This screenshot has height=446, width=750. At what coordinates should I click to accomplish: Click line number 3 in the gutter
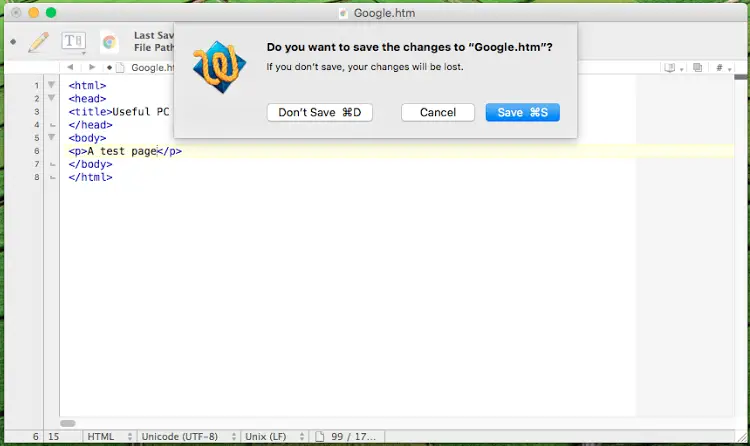(36, 112)
